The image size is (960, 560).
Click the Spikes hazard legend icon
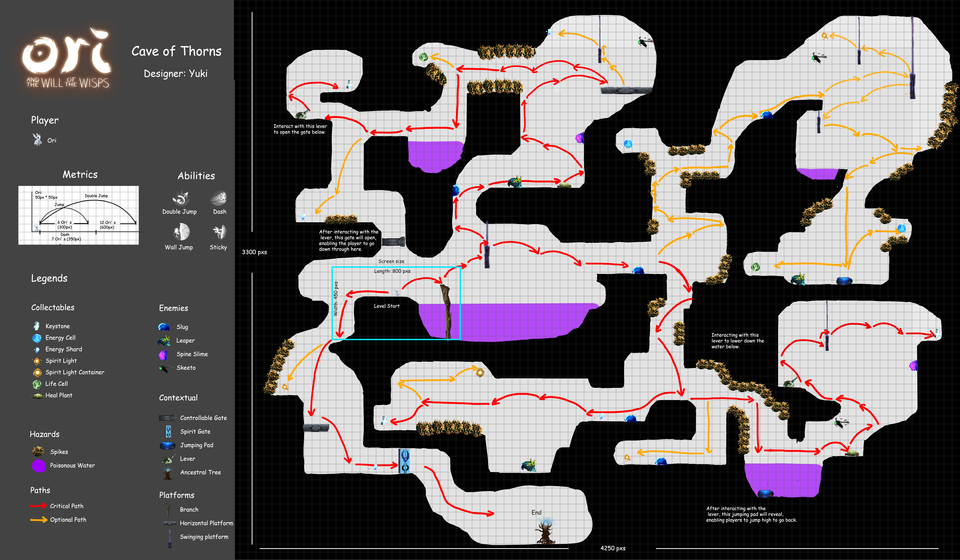coord(38,451)
